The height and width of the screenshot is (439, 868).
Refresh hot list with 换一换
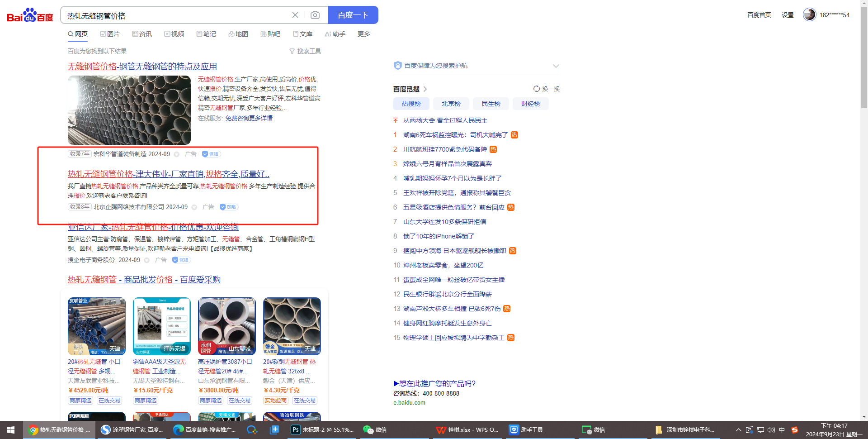[547, 89]
